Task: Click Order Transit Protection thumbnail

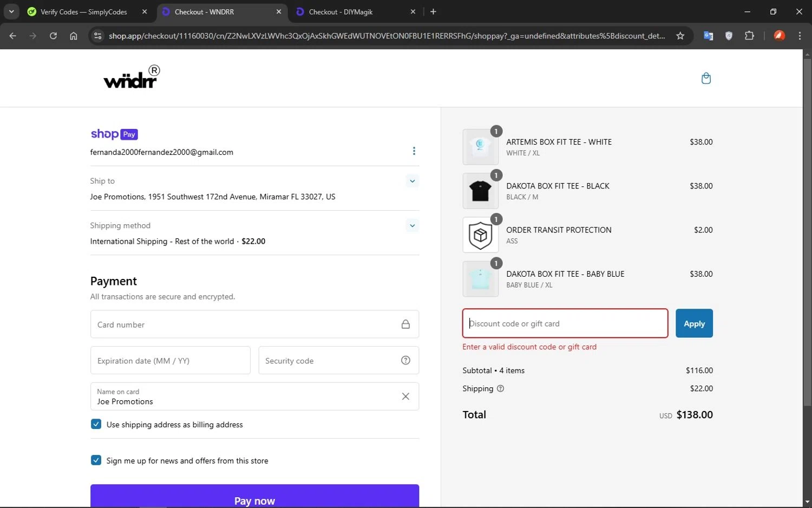Action: 481,235
